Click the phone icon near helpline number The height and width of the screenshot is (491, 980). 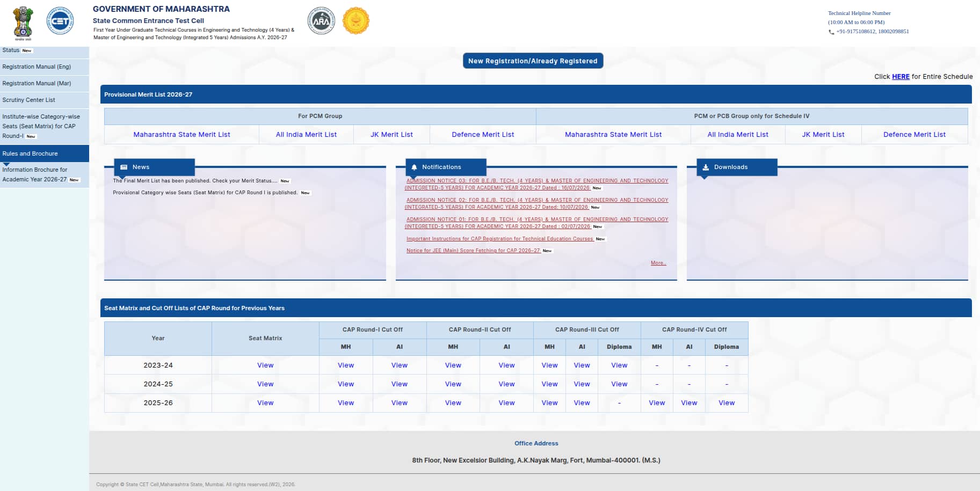point(831,32)
